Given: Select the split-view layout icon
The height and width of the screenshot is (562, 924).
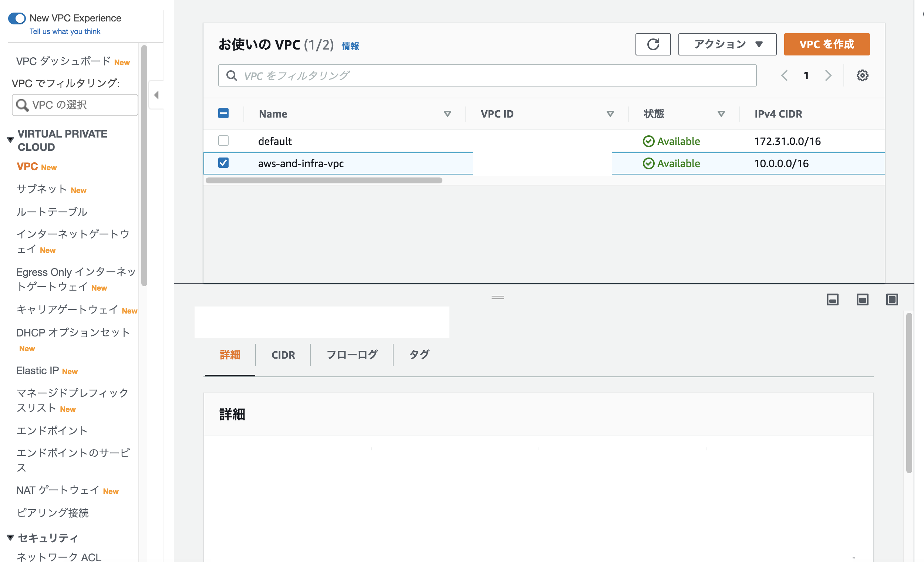Looking at the screenshot, I should [x=862, y=299].
